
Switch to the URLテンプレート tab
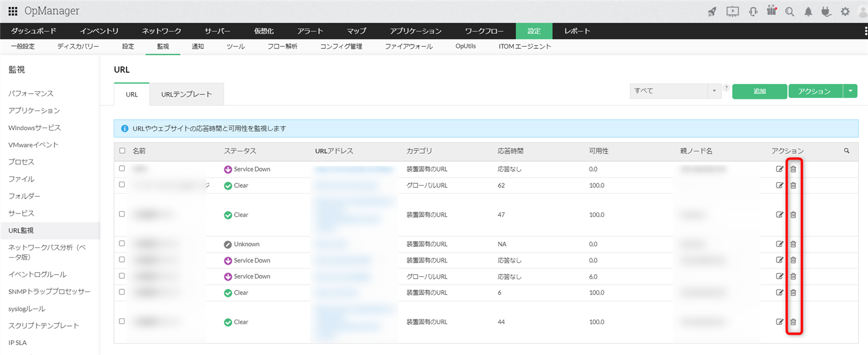[x=186, y=94]
